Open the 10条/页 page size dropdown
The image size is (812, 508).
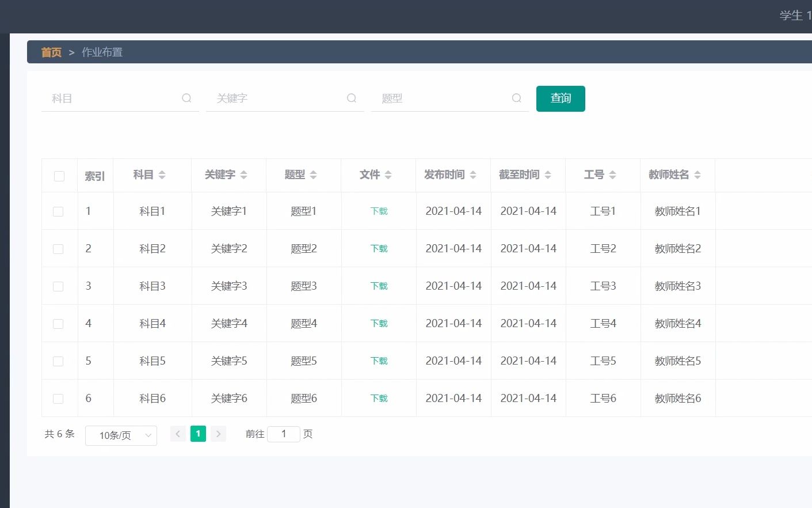pos(121,435)
